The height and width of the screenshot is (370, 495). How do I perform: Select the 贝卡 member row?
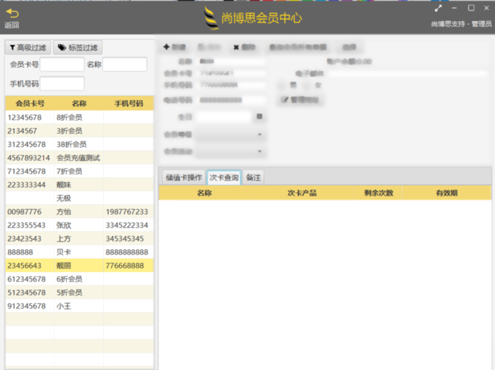pyautogui.click(x=79, y=252)
